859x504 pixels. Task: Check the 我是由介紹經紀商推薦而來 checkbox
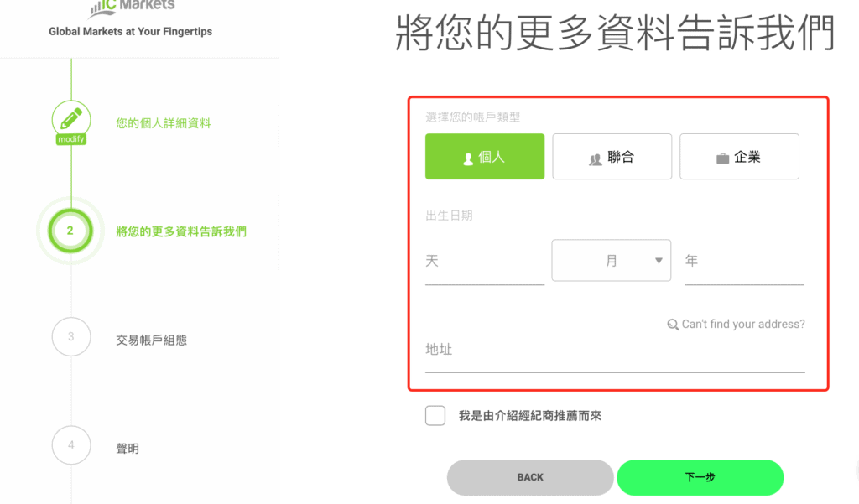tap(435, 415)
